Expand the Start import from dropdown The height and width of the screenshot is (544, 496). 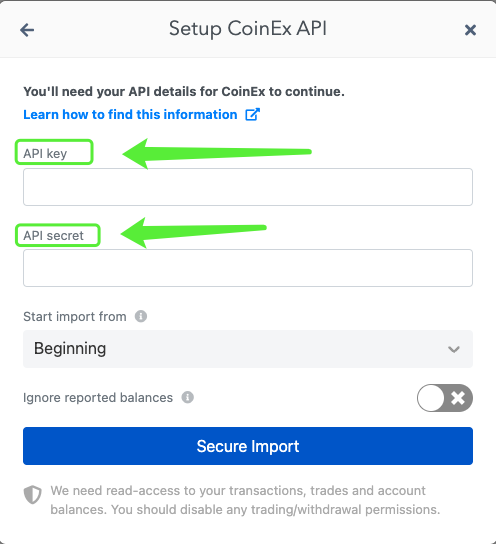(x=248, y=349)
